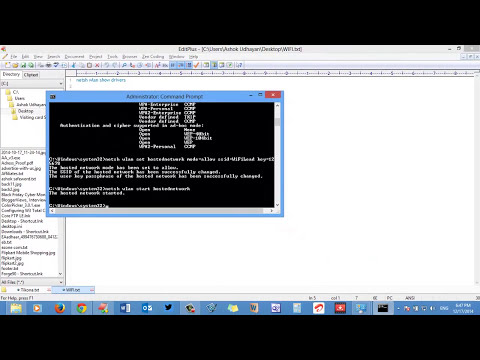Open the Document menu
480x360 pixels.
[74, 57]
